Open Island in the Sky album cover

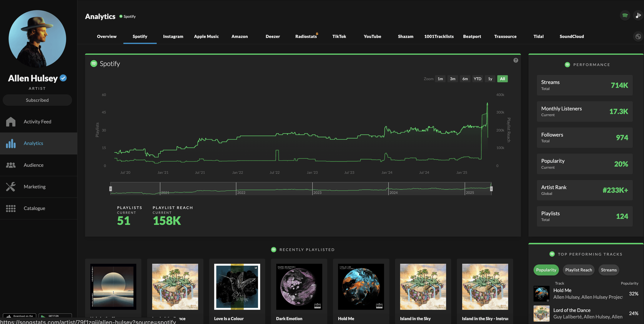(423, 287)
